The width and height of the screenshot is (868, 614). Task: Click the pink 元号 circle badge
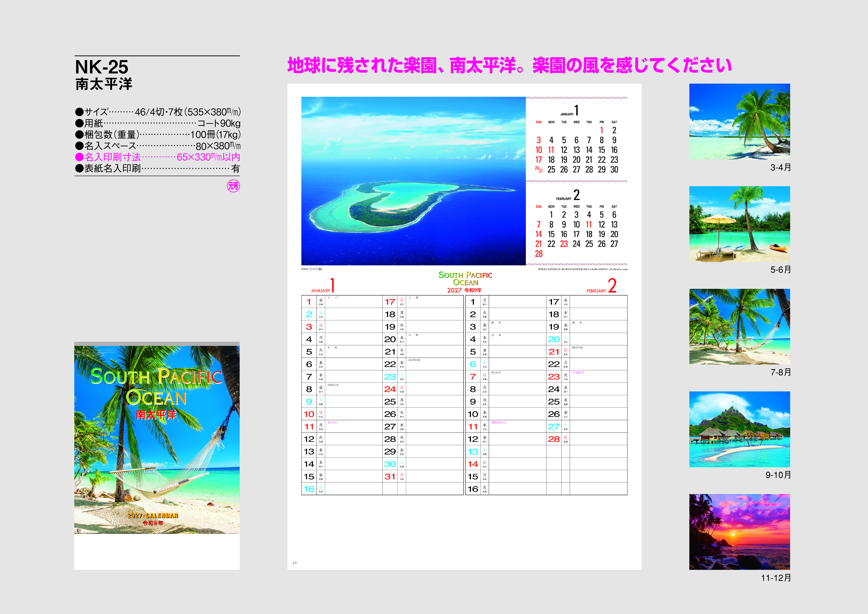(233, 186)
